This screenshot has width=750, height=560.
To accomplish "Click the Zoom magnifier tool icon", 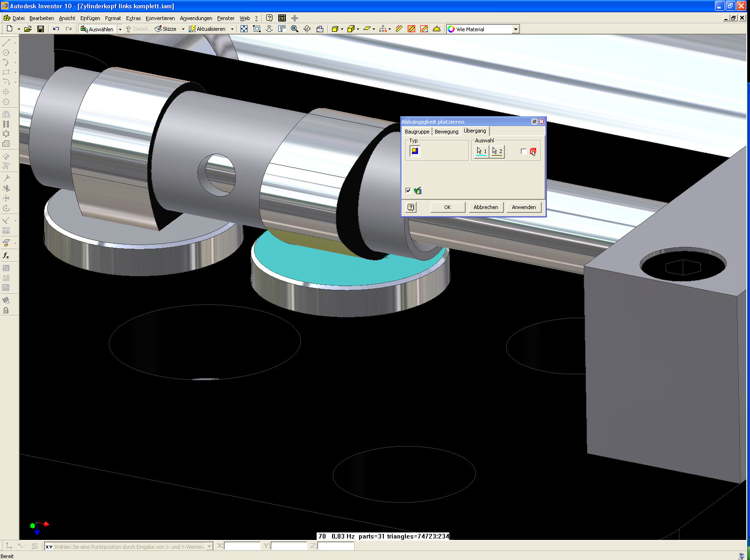I will coord(295,29).
